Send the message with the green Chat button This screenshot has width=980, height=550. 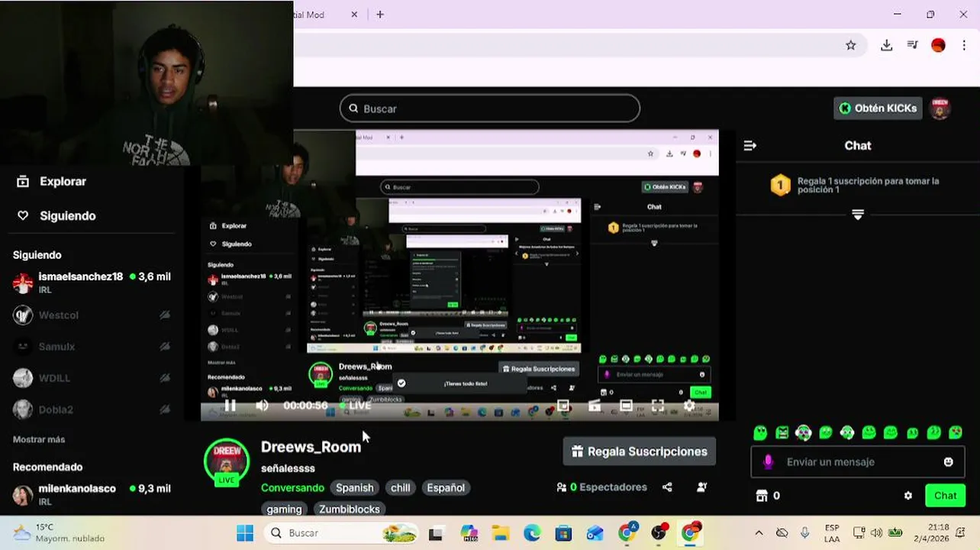coord(945,496)
